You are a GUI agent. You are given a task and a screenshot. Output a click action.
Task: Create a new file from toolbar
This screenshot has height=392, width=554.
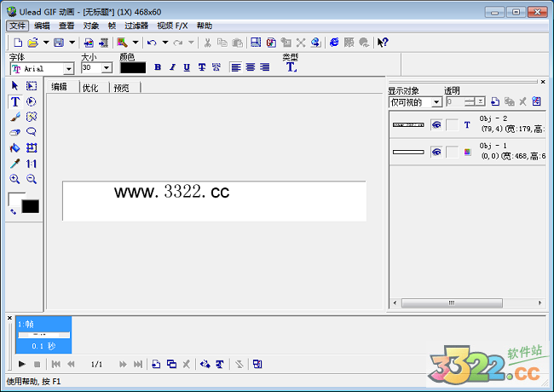click(x=18, y=43)
